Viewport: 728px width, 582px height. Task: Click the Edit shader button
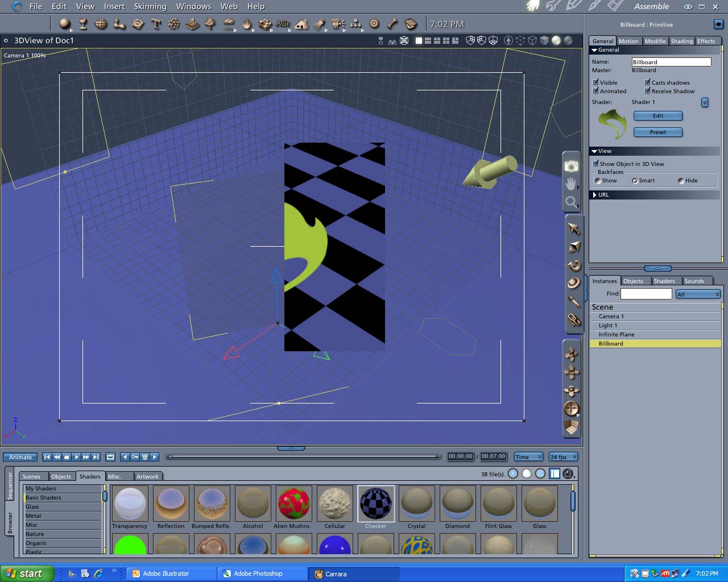657,116
